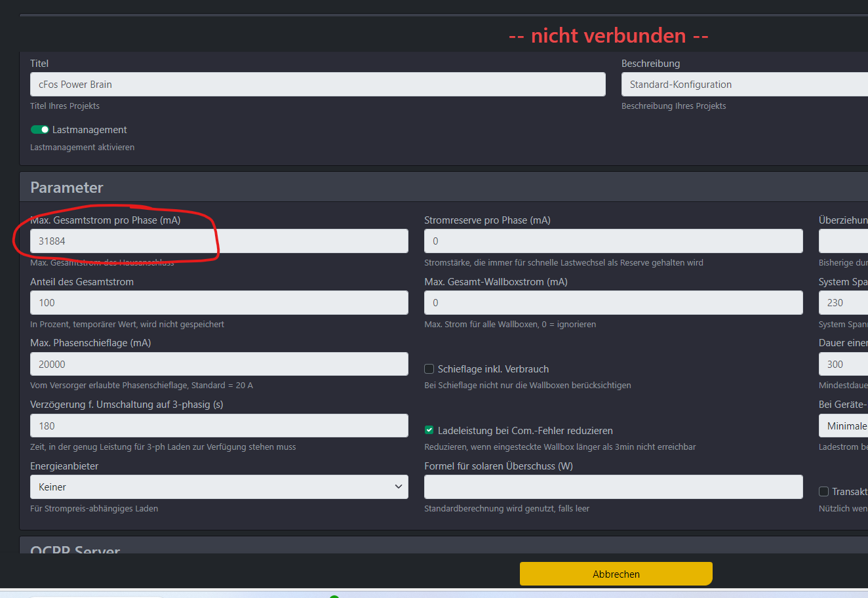Toggle the Lastmanagement switch
The width and height of the screenshot is (868, 598).
point(40,130)
